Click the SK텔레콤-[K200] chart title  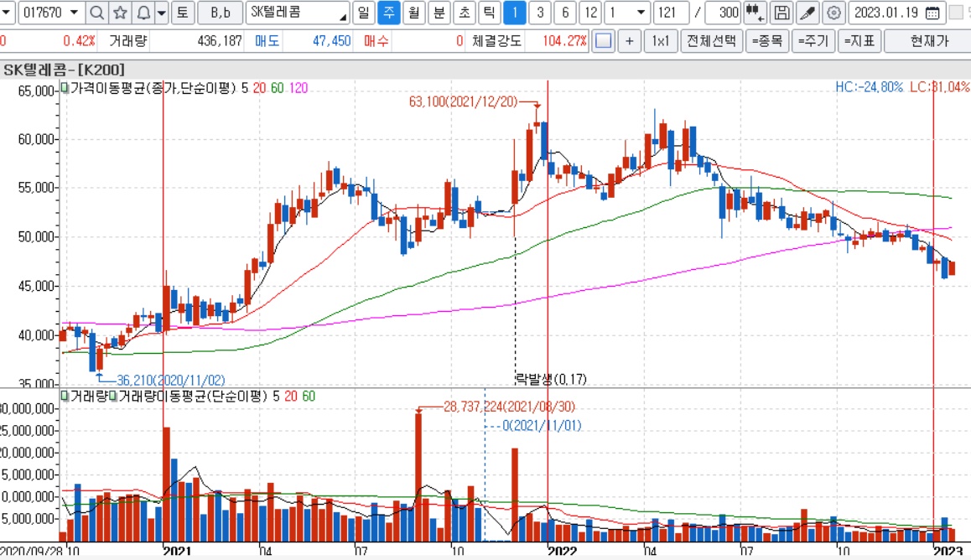[64, 70]
